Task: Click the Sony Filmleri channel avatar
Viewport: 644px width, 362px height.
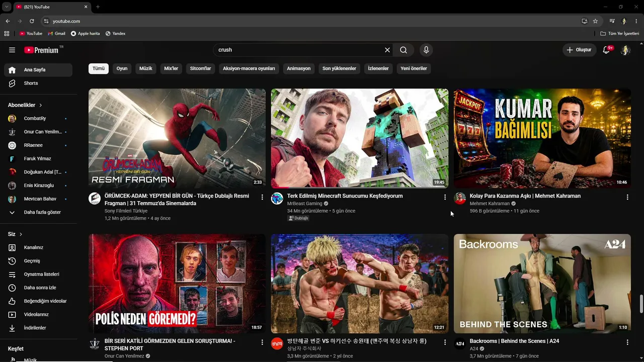Action: click(95, 199)
